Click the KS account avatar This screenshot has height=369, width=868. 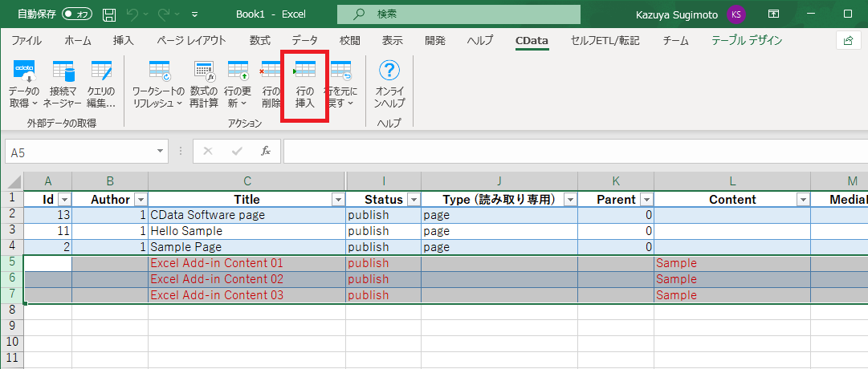(x=736, y=14)
